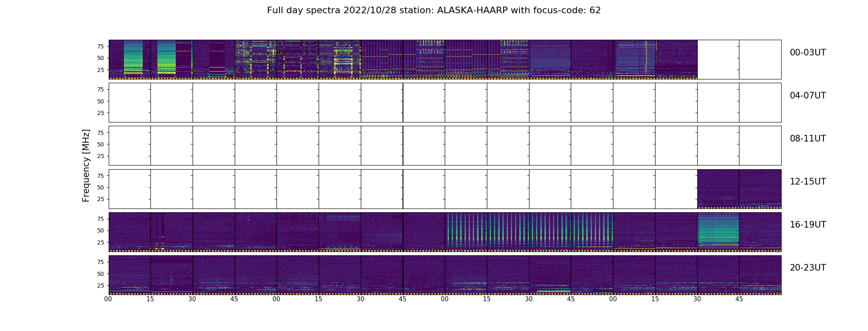Image resolution: width=868 pixels, height=331 pixels.
Task: Click the 50 tick of the 16-19UT row
Action: (100, 230)
